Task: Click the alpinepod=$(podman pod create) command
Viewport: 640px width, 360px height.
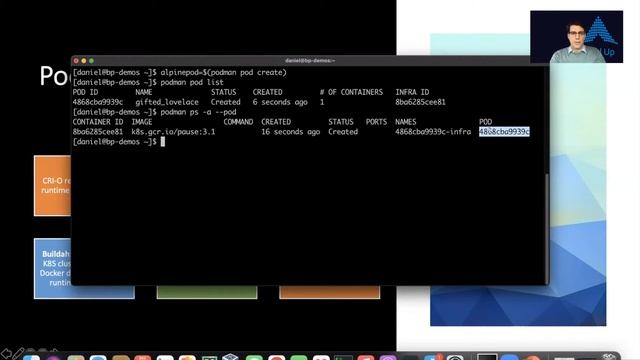Action: pos(223,73)
